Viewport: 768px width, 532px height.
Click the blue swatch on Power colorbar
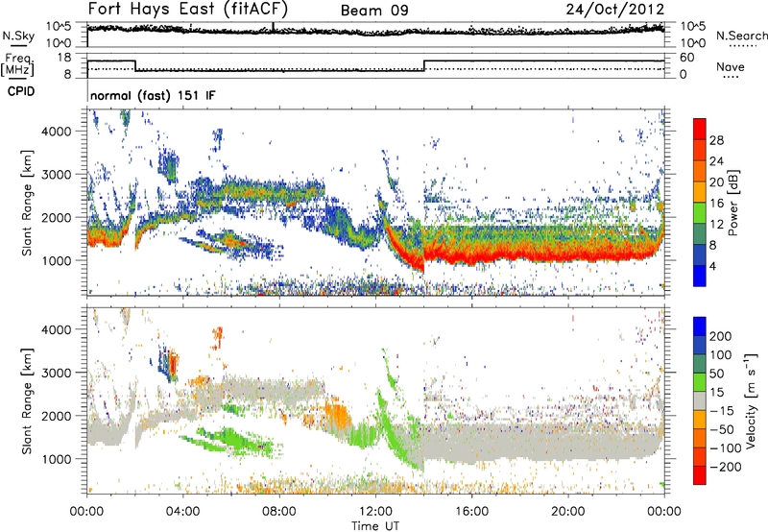(700, 276)
